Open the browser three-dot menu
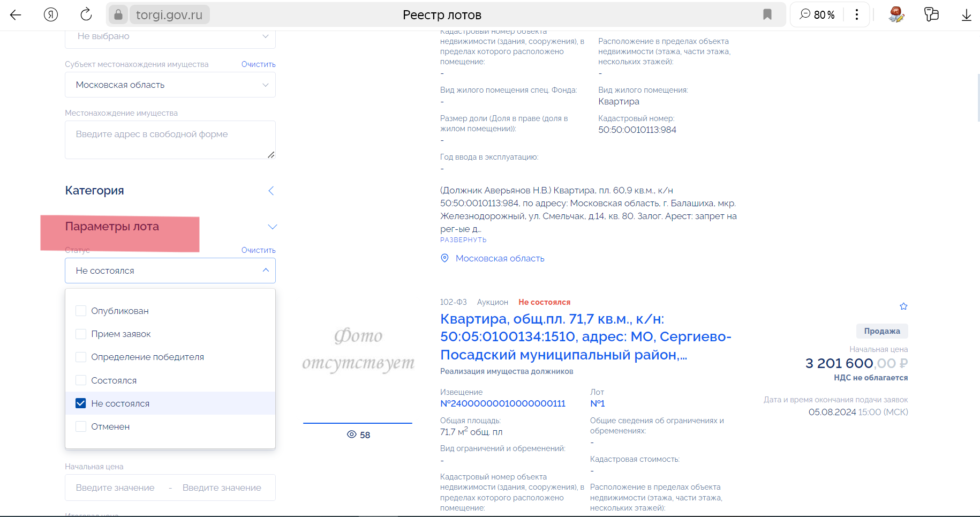The height and width of the screenshot is (517, 980). (x=857, y=14)
